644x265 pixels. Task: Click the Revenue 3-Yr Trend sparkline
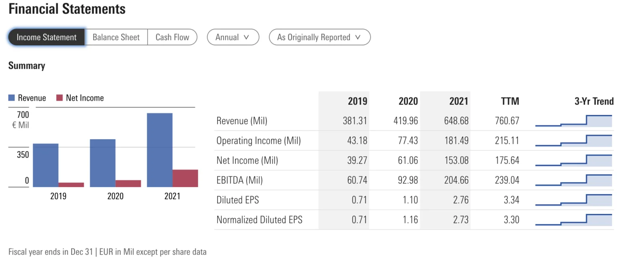click(573, 121)
